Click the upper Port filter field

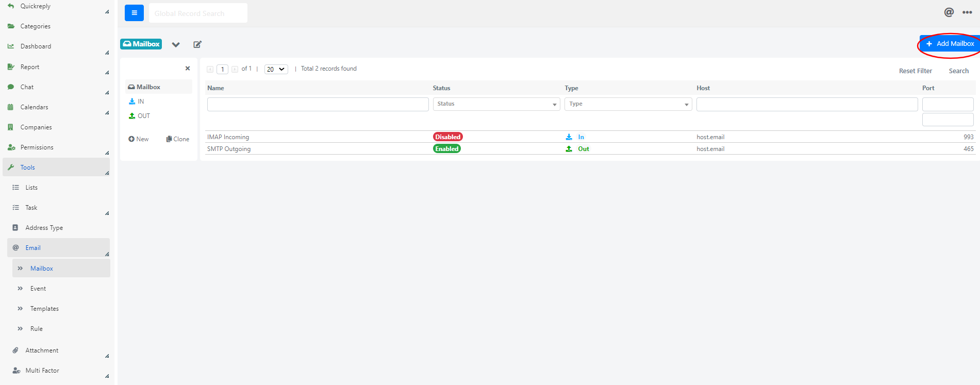[948, 104]
